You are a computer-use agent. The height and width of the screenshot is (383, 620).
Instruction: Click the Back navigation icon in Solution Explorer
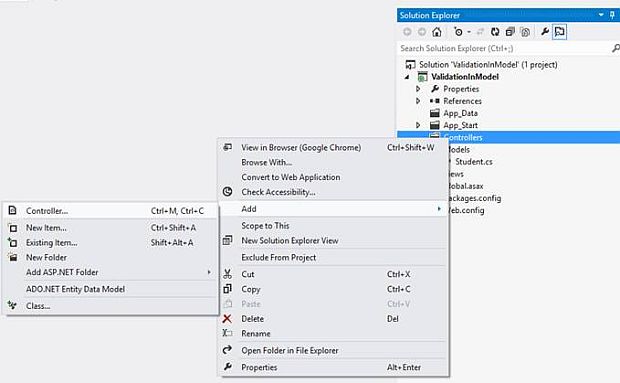pos(407,32)
